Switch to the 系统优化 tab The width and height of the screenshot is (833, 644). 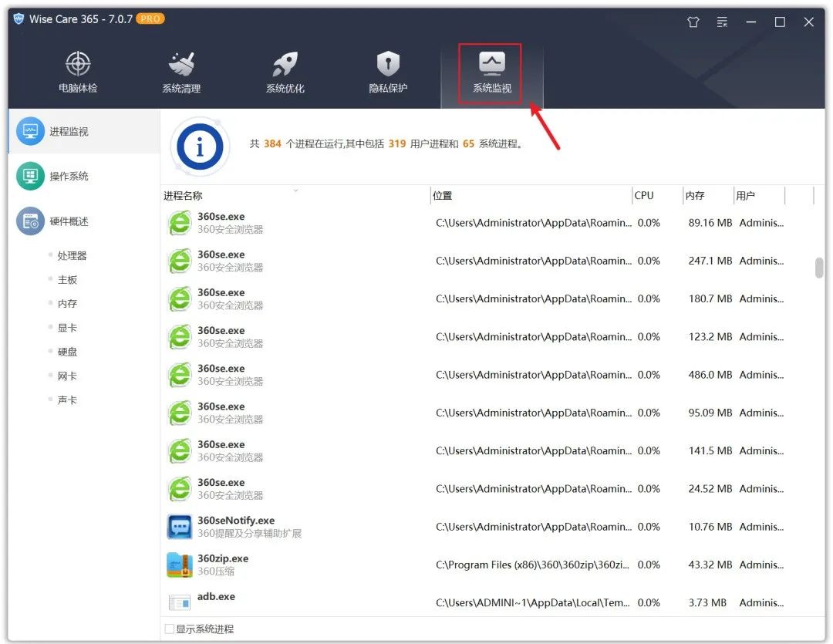285,72
